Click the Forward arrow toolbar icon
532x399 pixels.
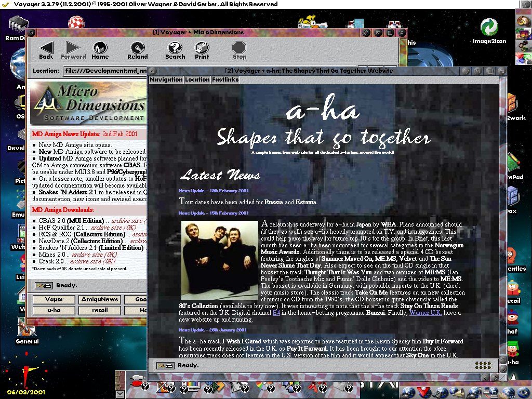tap(73, 50)
